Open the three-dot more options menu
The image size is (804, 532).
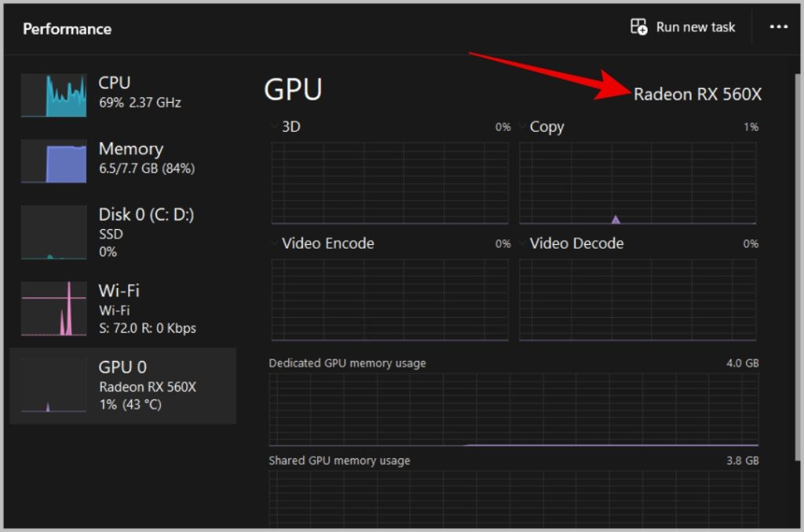point(778,27)
